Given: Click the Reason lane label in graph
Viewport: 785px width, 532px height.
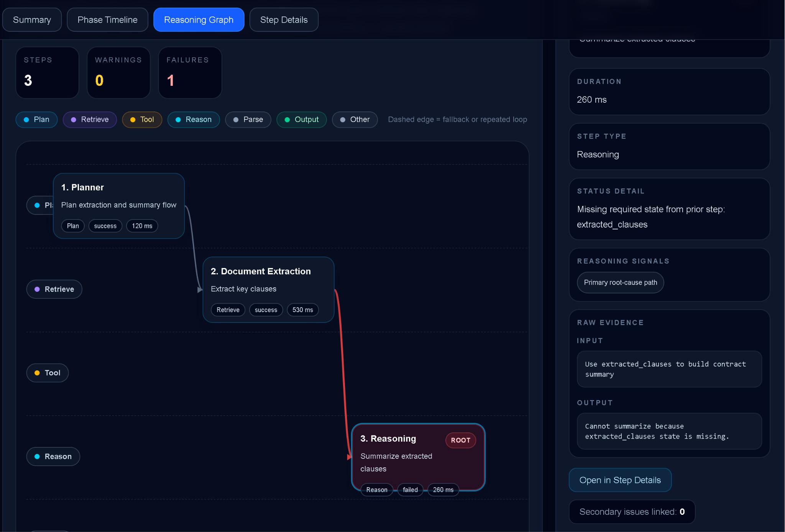Looking at the screenshot, I should (x=53, y=457).
